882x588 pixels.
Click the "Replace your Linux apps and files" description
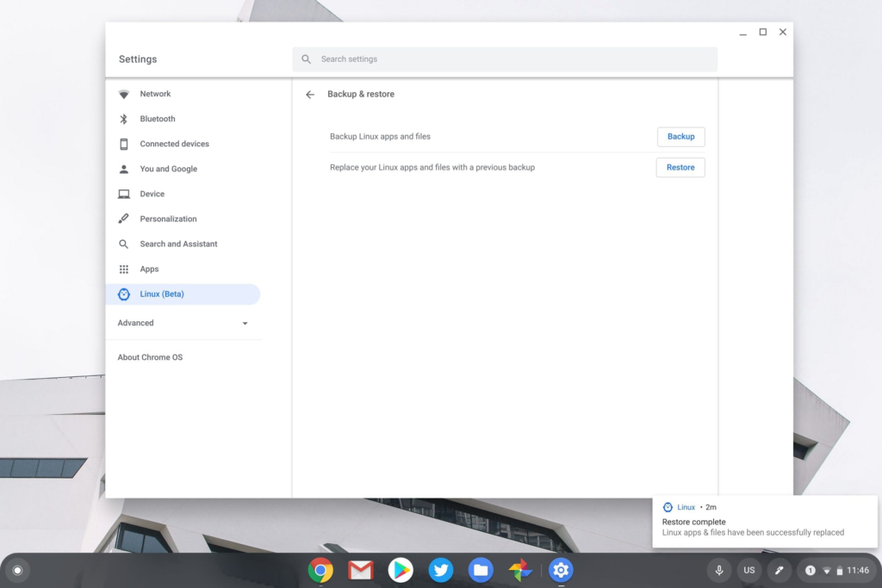click(432, 168)
